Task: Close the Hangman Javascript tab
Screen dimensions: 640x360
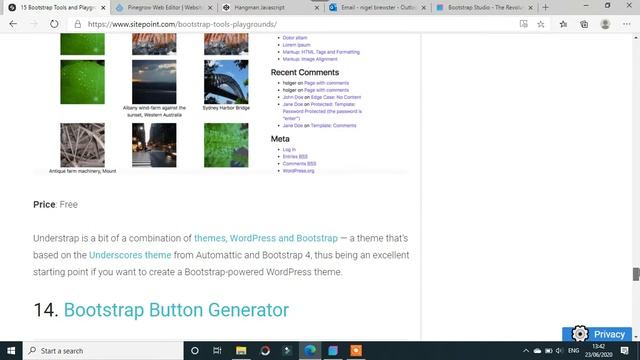Action: tap(317, 8)
